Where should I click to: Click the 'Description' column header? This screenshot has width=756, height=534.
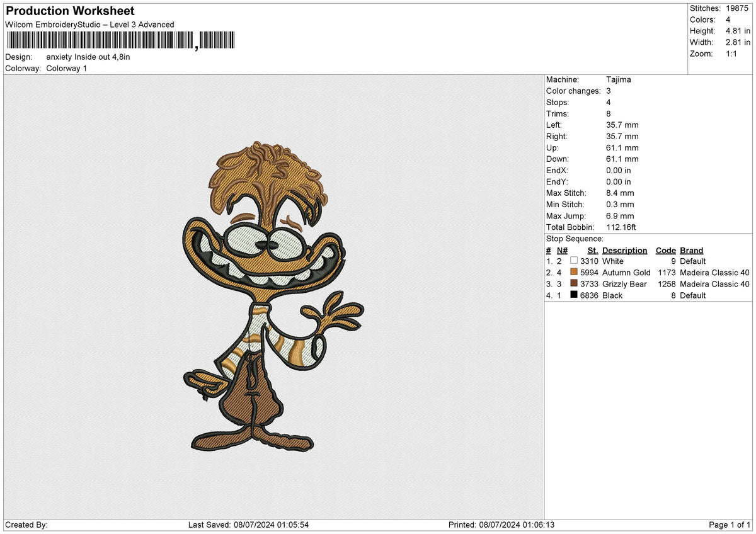coord(624,250)
